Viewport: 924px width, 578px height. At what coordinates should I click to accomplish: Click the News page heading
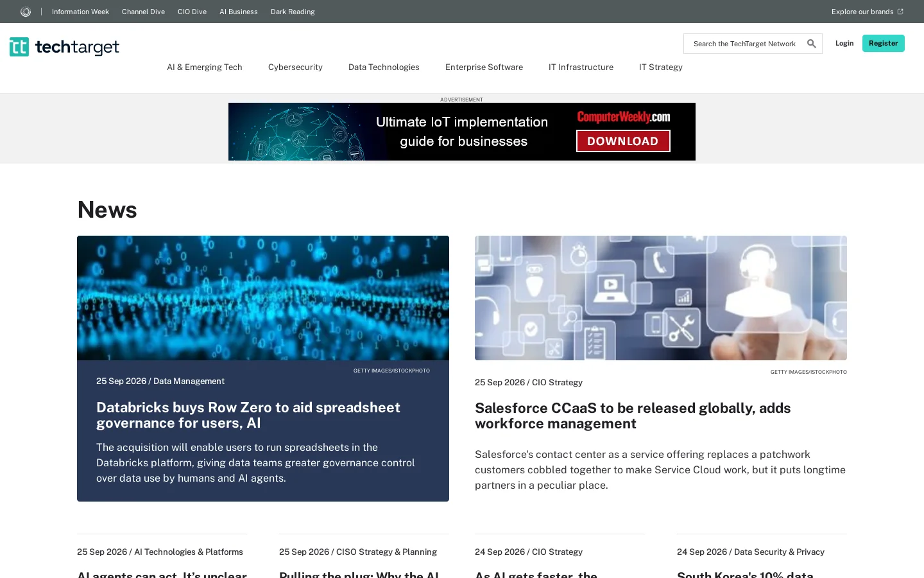[107, 210]
